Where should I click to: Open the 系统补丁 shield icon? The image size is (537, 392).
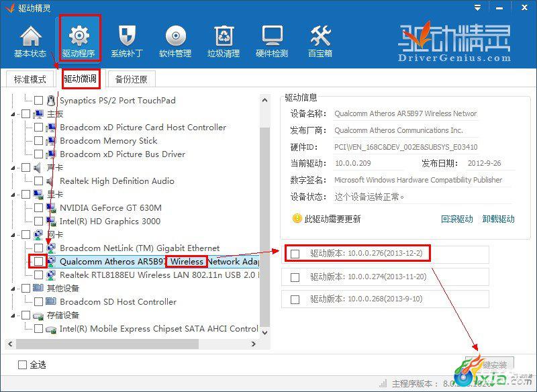[127, 36]
